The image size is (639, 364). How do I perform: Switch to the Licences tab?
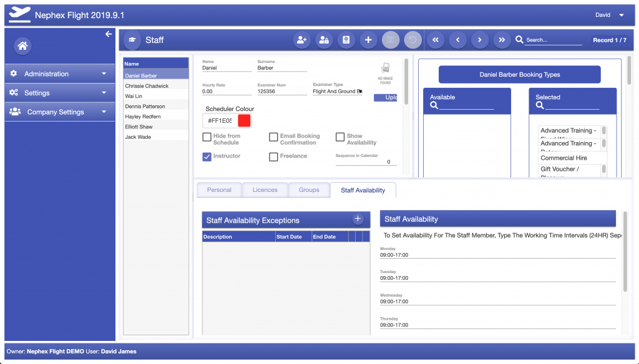point(265,190)
